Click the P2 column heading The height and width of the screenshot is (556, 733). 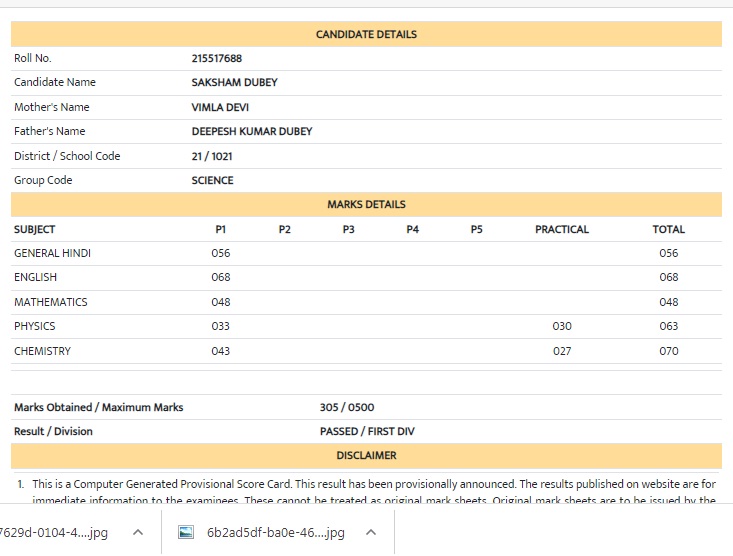click(x=285, y=230)
